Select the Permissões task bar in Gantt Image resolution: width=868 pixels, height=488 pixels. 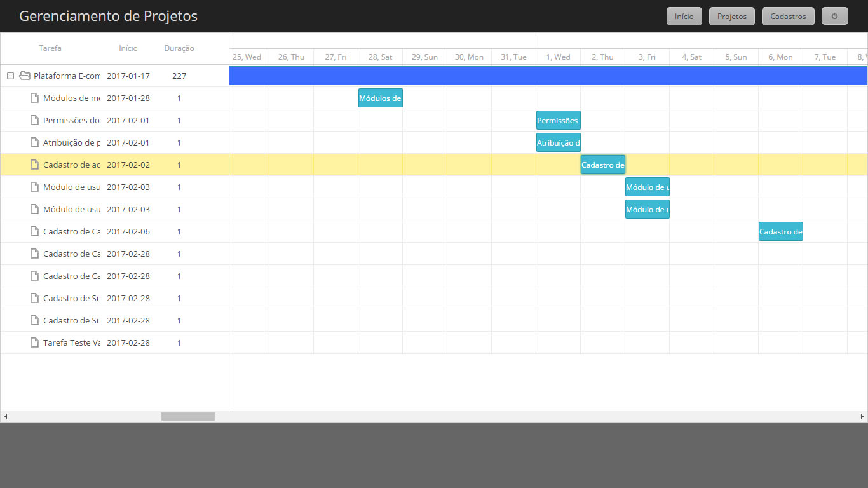point(558,120)
